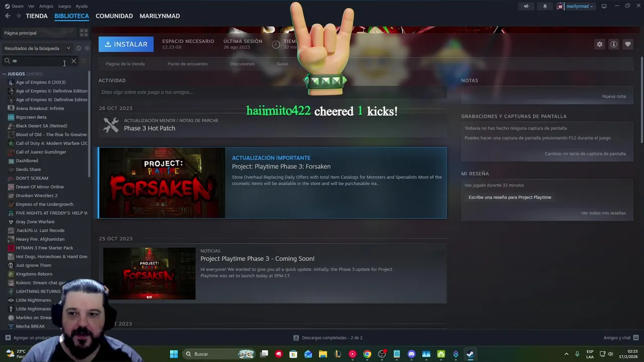This screenshot has height=362, width=644.
Task: Click the game list scrollbar
Action: pos(90,123)
